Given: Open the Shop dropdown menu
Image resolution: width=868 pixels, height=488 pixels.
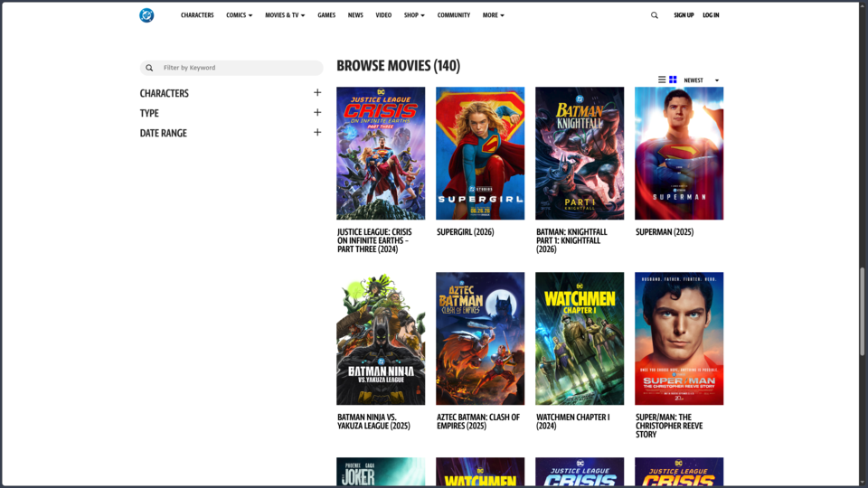Looking at the screenshot, I should pyautogui.click(x=414, y=15).
